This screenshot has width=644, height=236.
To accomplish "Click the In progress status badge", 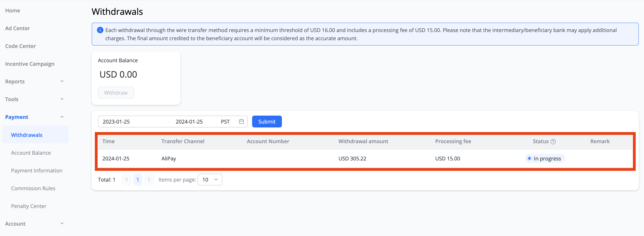I will coord(545,159).
